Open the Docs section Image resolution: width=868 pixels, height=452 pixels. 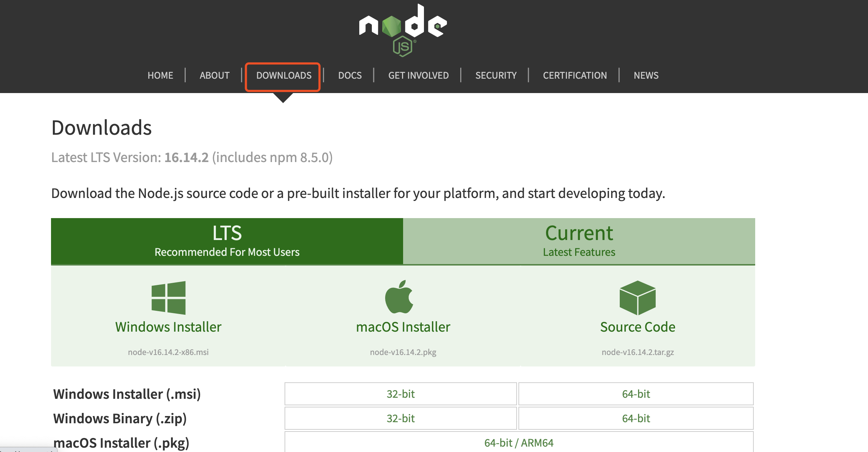[350, 75]
